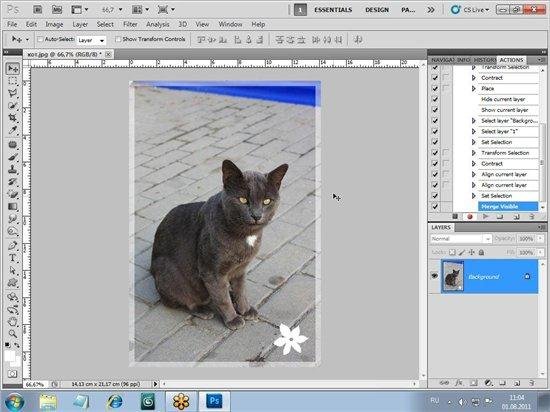Viewport: 550px width, 412px height.
Task: Open the Screen Mode dropdown
Action: pos(166,10)
